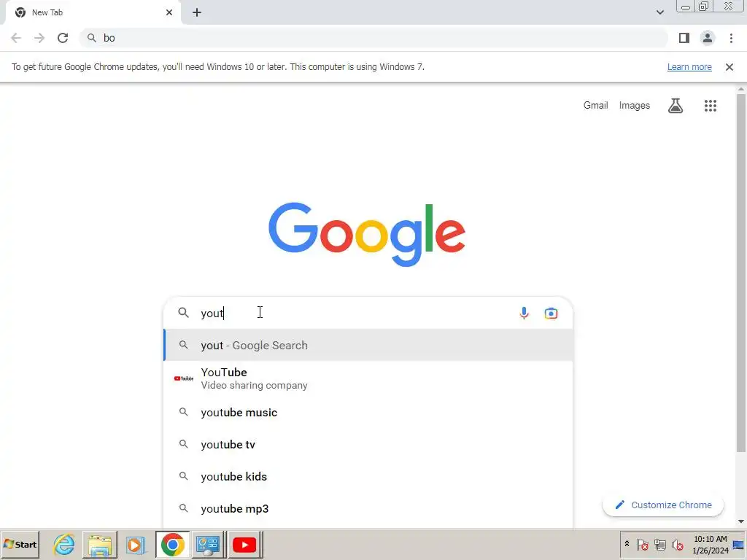The width and height of the screenshot is (747, 560).
Task: Expand the tab search chevron
Action: point(659,12)
